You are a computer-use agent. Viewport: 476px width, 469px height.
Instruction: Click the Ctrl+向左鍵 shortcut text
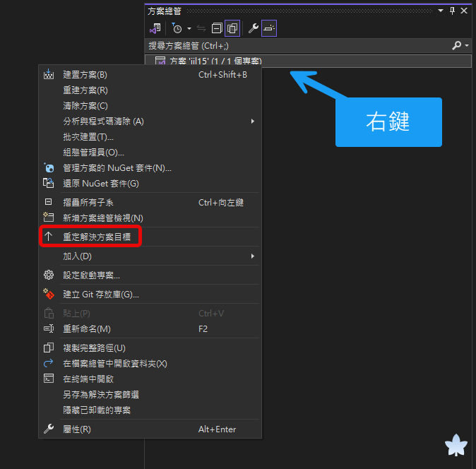pos(221,203)
